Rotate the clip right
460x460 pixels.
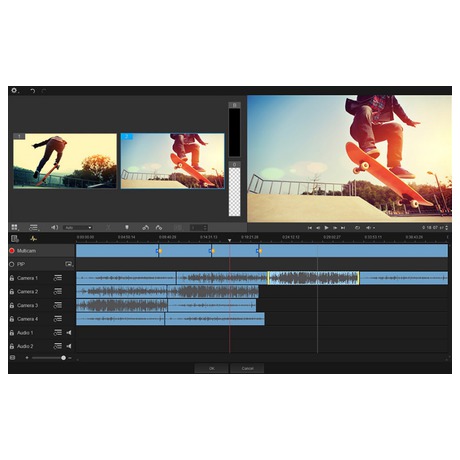click(x=159, y=228)
